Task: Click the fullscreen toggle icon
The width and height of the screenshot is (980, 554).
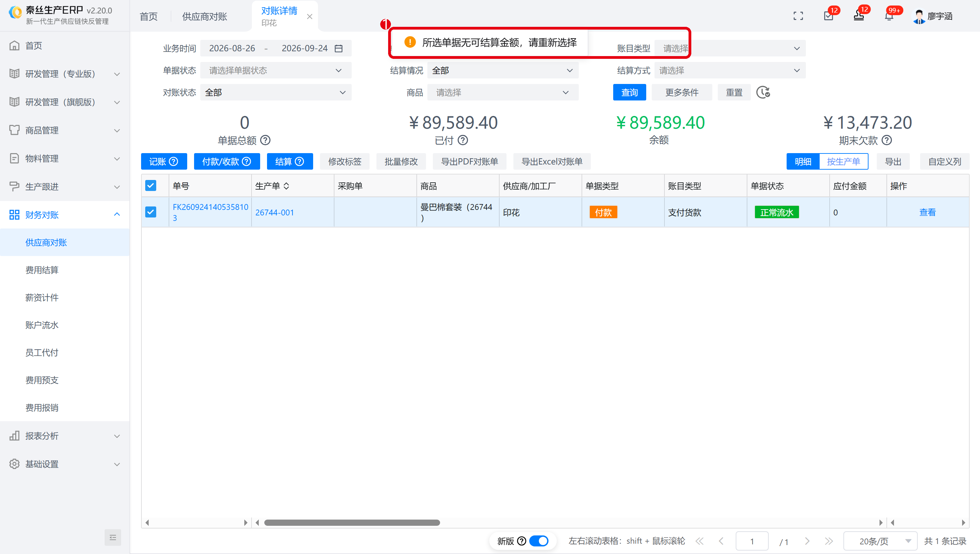Action: coord(798,16)
